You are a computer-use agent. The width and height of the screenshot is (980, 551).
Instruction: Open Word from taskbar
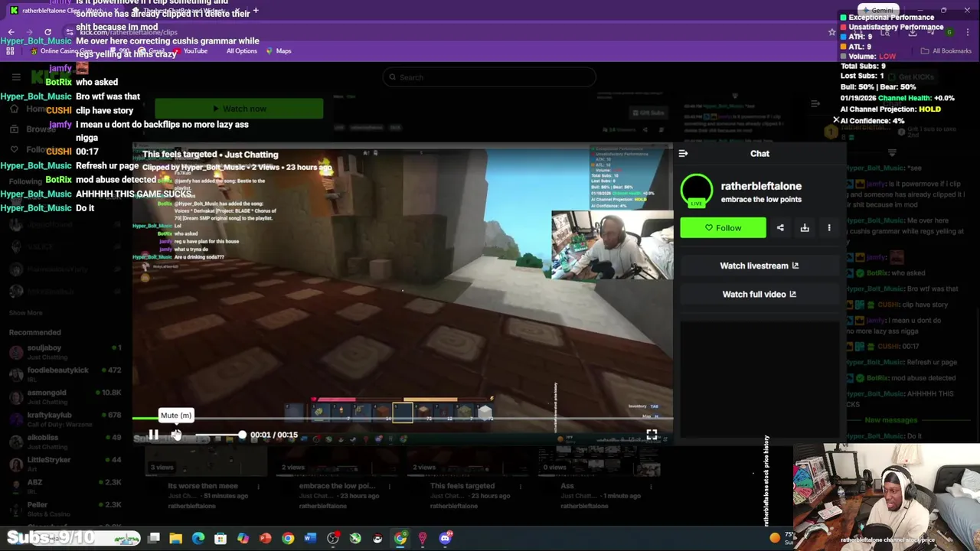pos(310,538)
